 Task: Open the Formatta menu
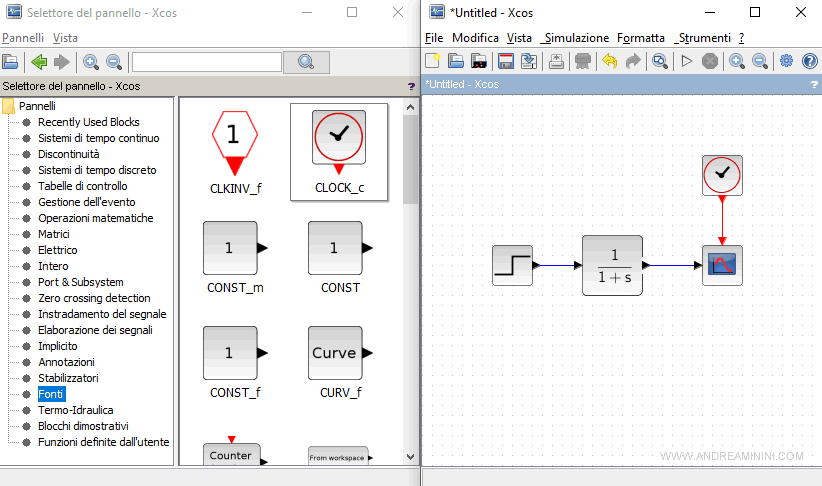641,38
